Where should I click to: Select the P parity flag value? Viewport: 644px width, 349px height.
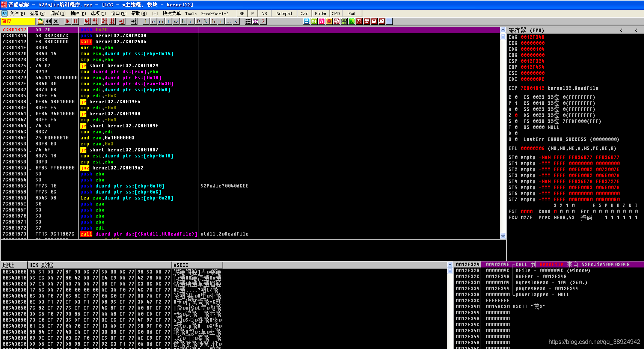[516, 103]
